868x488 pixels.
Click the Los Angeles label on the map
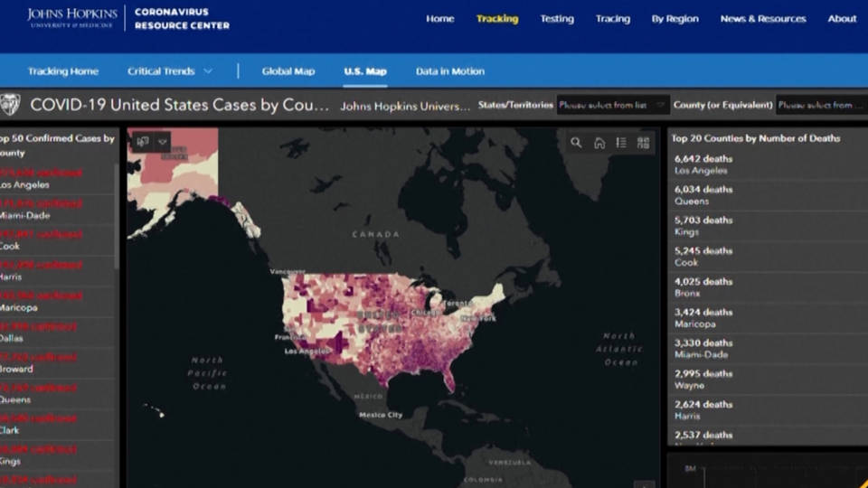[x=307, y=351]
